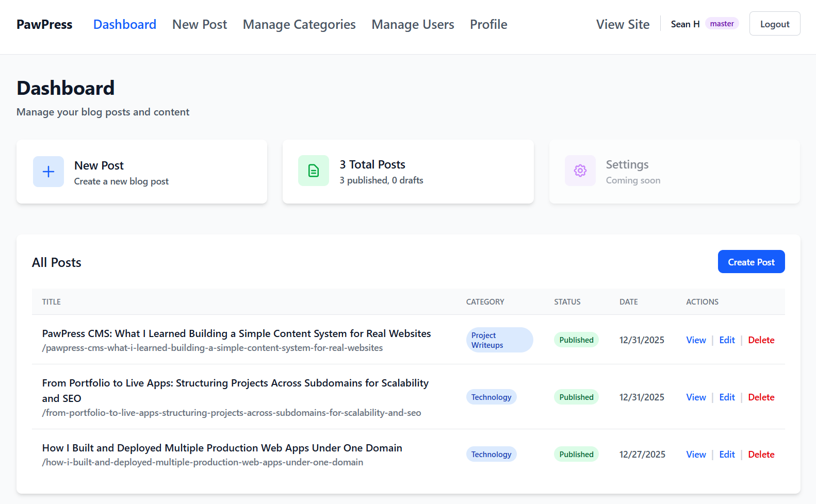Open the PawPress logo link
Viewport: 816px width, 504px height.
[44, 24]
